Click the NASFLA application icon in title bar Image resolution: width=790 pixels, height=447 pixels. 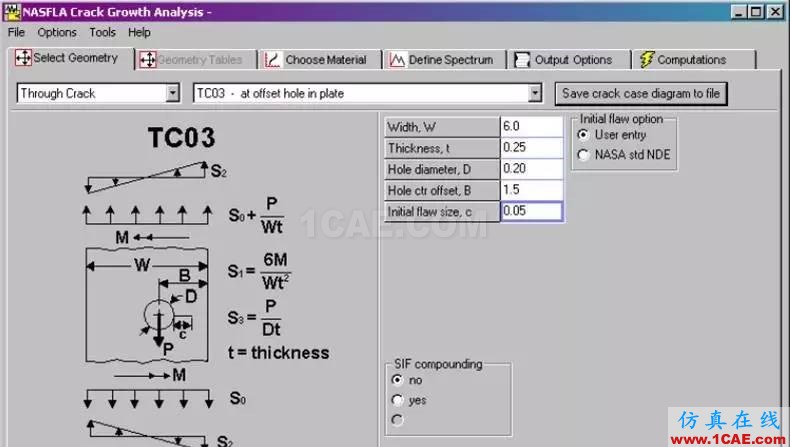pyautogui.click(x=12, y=12)
